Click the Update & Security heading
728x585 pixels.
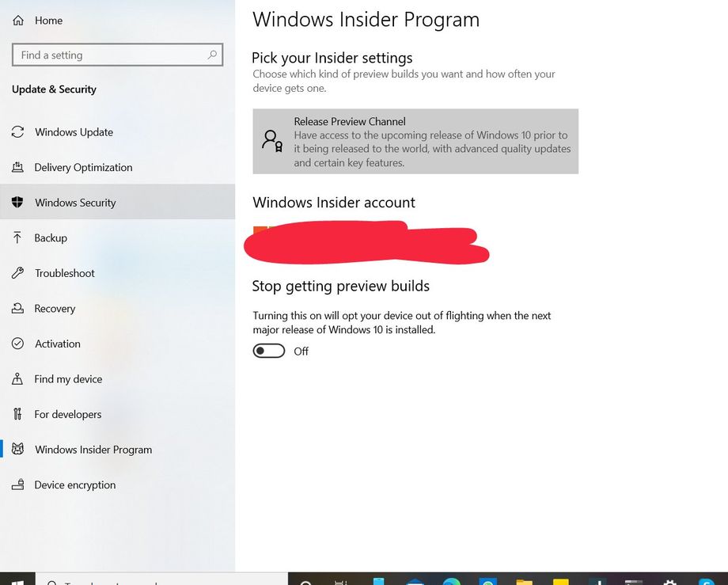(54, 89)
